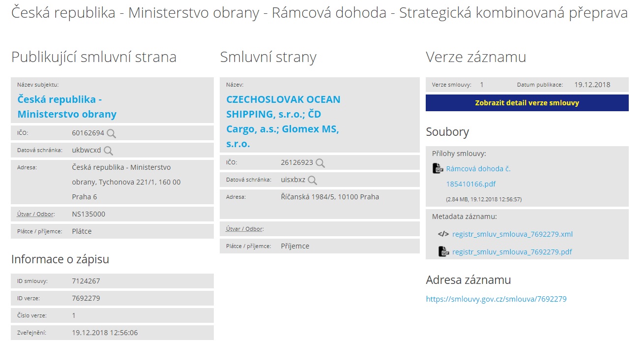This screenshot has width=644, height=342.
Task: Click the page title about Strategická kombinovaná přeprava
Action: (320, 13)
